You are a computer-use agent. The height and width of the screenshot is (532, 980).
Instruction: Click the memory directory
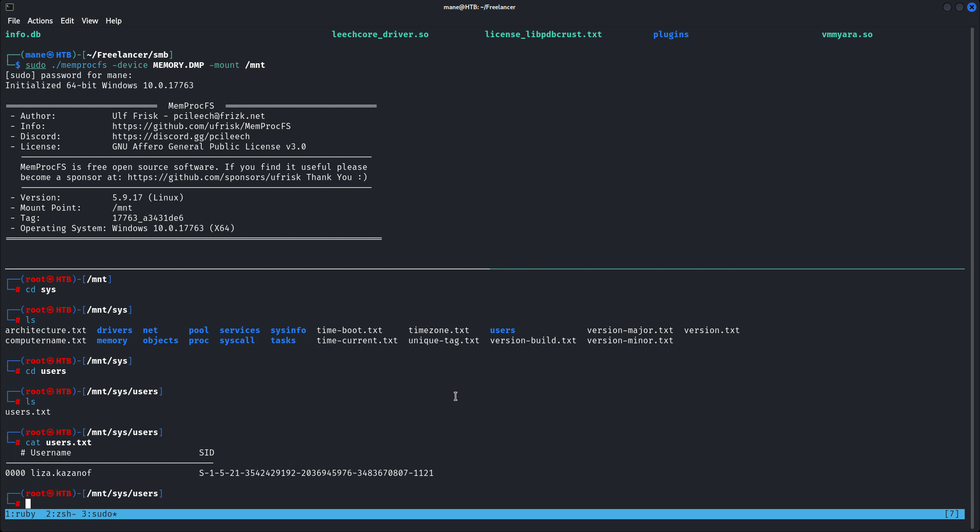(112, 341)
